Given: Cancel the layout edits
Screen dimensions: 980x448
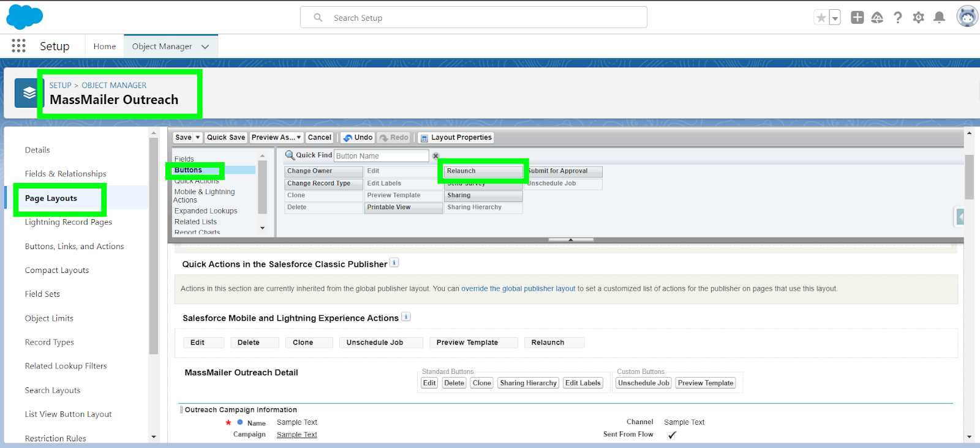Looking at the screenshot, I should click(x=320, y=138).
